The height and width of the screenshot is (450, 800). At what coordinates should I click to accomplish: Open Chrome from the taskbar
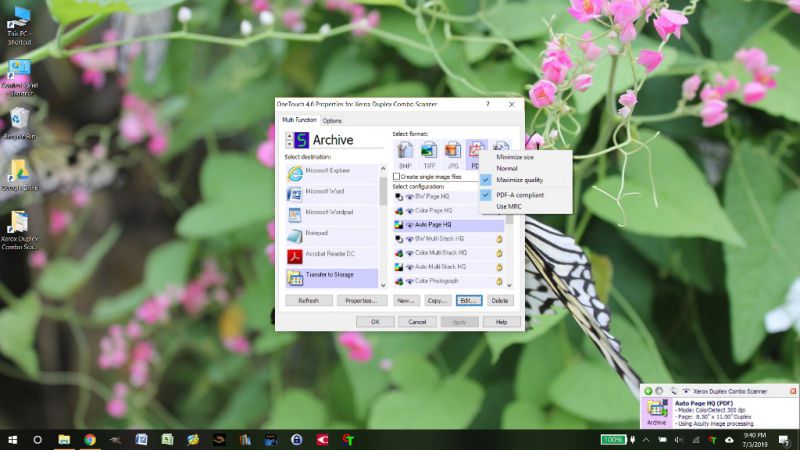click(x=90, y=439)
